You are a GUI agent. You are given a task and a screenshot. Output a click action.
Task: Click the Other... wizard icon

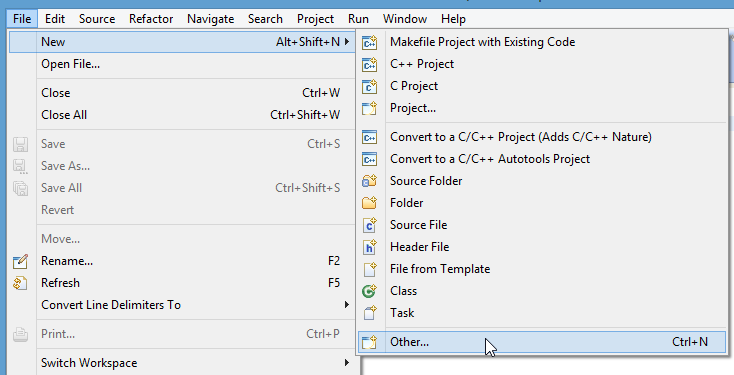[x=369, y=342]
